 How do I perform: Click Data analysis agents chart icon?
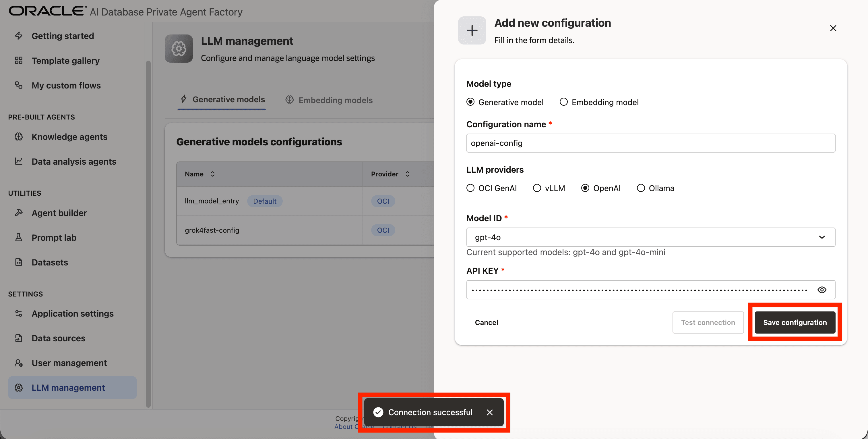point(19,161)
